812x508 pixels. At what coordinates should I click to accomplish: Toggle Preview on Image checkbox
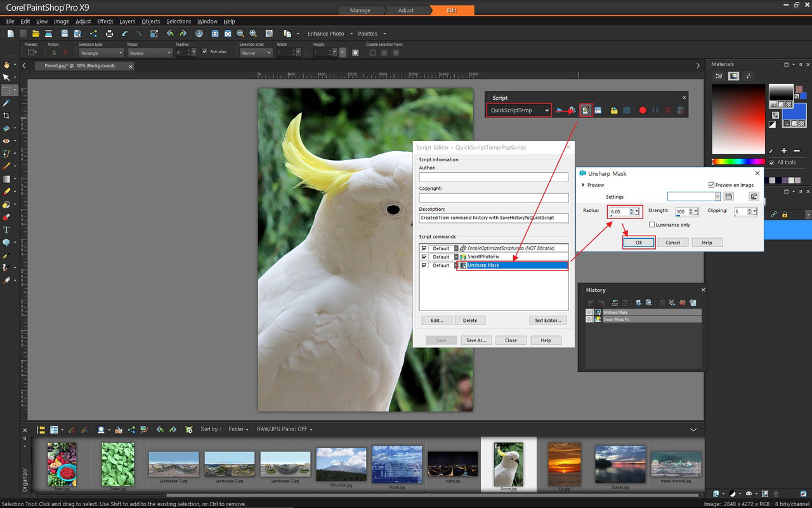(711, 185)
